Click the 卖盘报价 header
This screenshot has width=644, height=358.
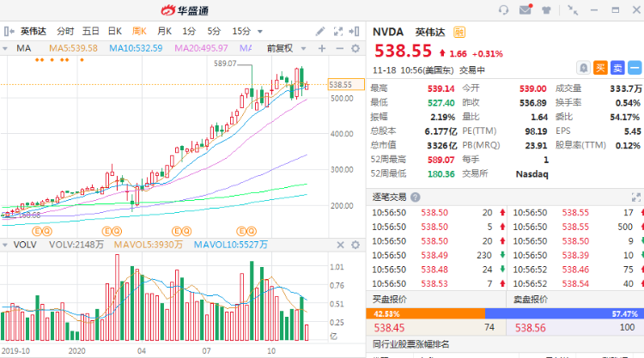(531, 300)
